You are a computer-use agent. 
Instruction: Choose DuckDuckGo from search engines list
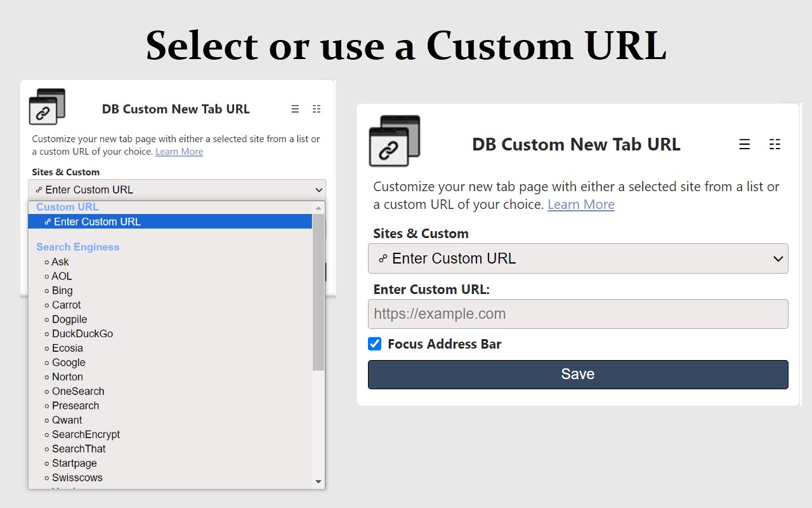click(170, 334)
